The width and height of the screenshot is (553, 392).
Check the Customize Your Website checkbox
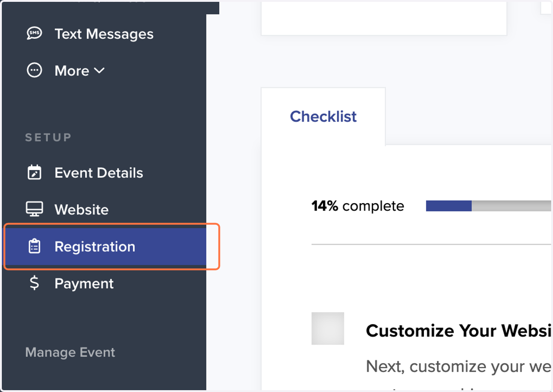[328, 328]
